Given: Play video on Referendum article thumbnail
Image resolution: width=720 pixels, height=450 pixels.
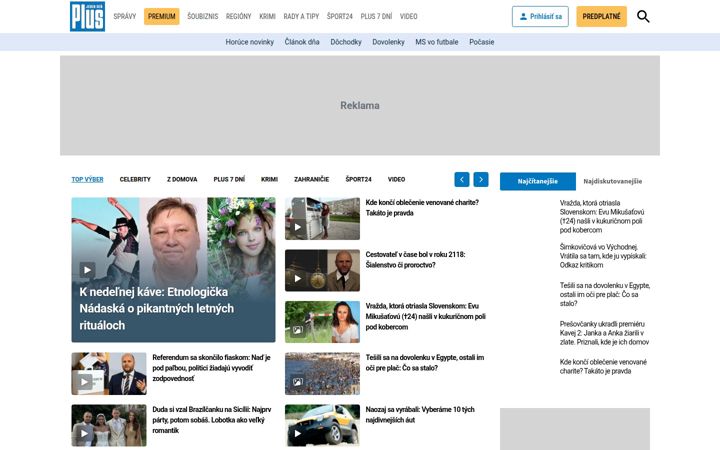Looking at the screenshot, I should pyautogui.click(x=84, y=382).
